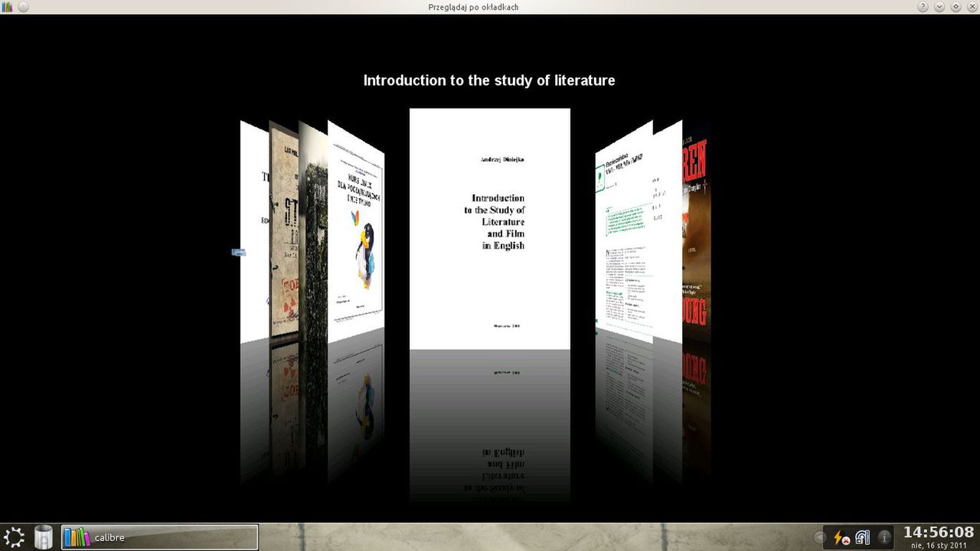Expand hidden system tray icons arrow
The width and height of the screenshot is (980, 551).
click(x=820, y=537)
